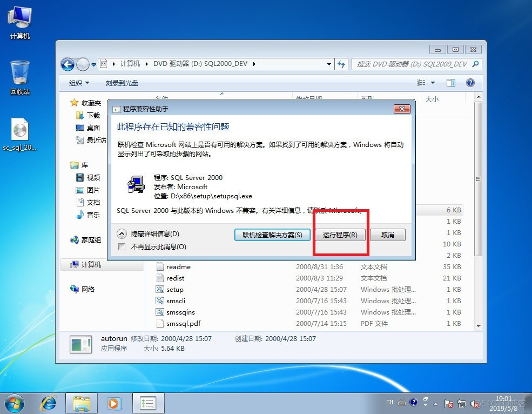Collapse details with the 隐藏详细信息 arrow
The image size is (532, 414).
click(x=122, y=233)
